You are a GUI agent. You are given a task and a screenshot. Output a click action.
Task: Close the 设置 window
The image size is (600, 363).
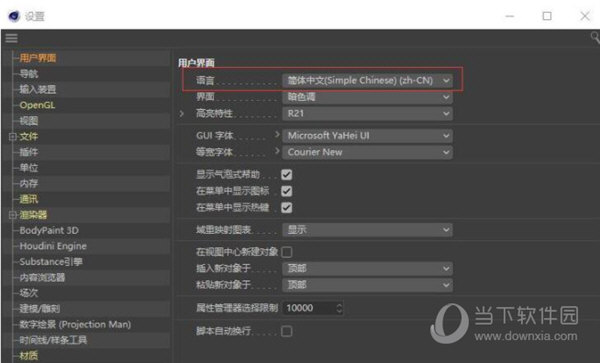pyautogui.click(x=585, y=16)
